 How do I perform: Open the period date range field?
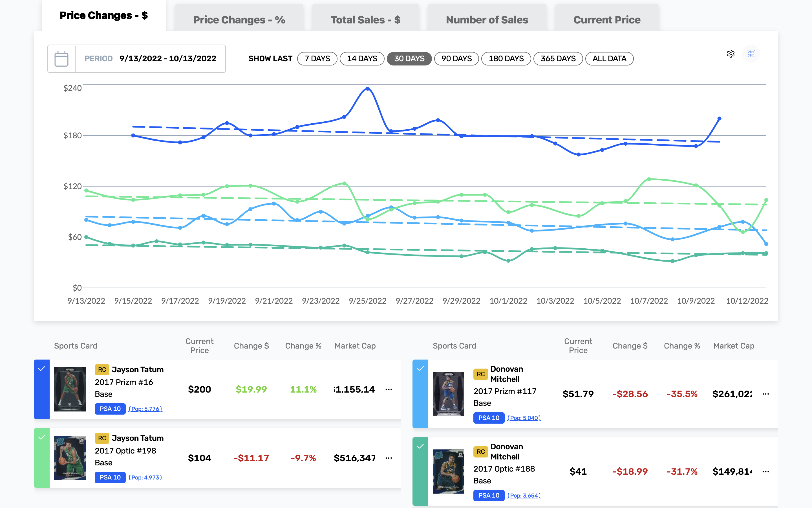(136, 59)
